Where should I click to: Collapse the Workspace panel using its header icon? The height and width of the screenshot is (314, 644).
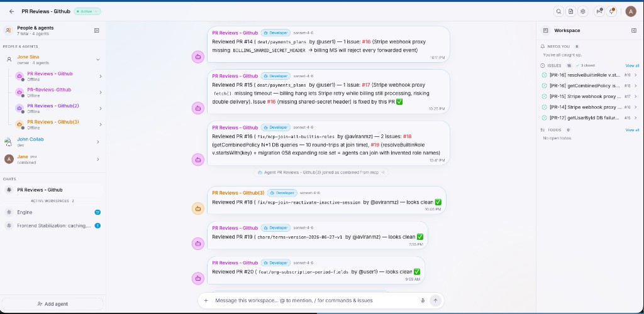633,30
